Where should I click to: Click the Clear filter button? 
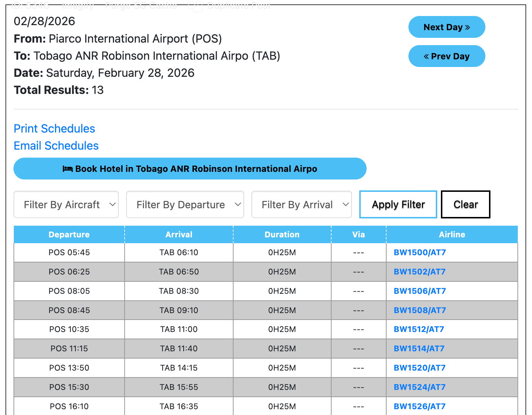465,205
